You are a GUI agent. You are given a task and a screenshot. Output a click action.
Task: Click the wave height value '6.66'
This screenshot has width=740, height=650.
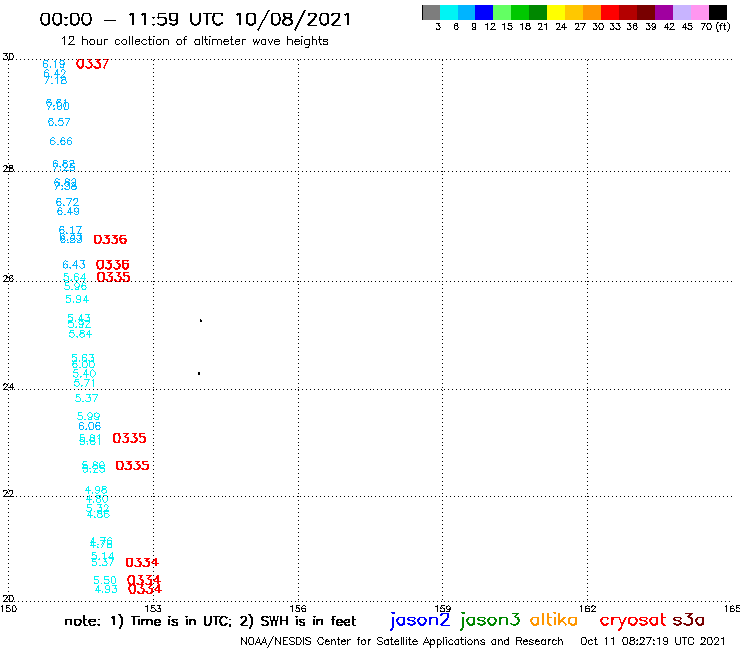tap(61, 141)
